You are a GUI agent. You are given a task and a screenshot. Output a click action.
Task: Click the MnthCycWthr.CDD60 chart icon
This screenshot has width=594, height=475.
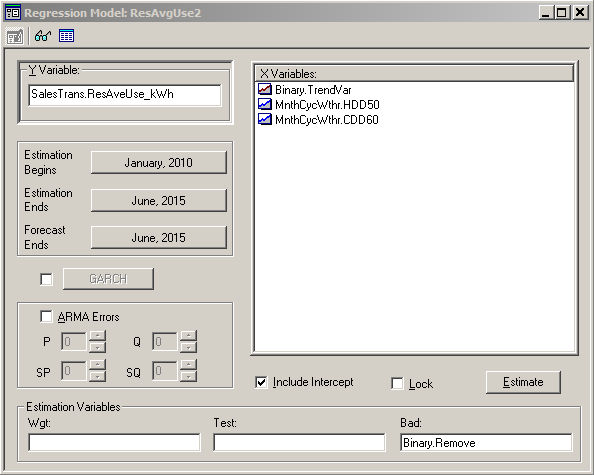[265, 119]
